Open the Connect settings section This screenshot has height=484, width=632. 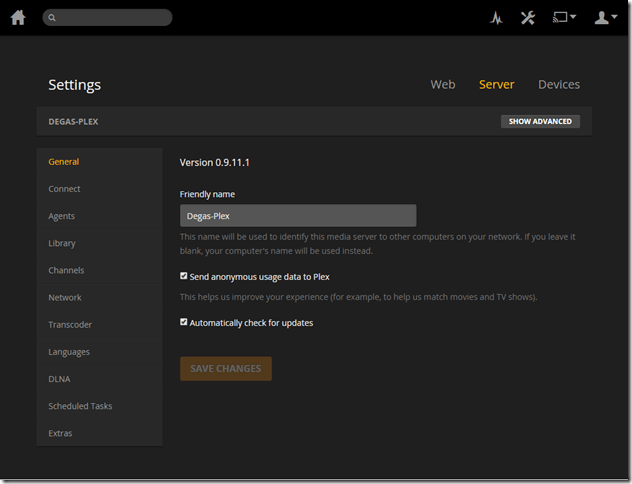[64, 189]
